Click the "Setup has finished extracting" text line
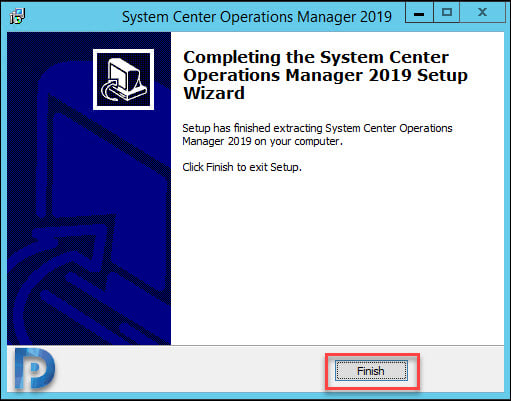The image size is (511, 401). click(x=317, y=128)
